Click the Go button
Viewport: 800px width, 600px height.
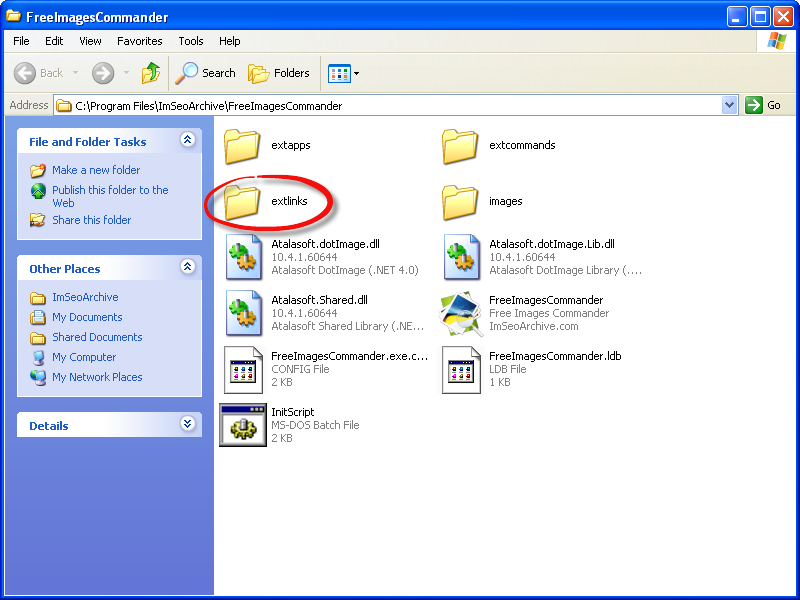coord(763,105)
